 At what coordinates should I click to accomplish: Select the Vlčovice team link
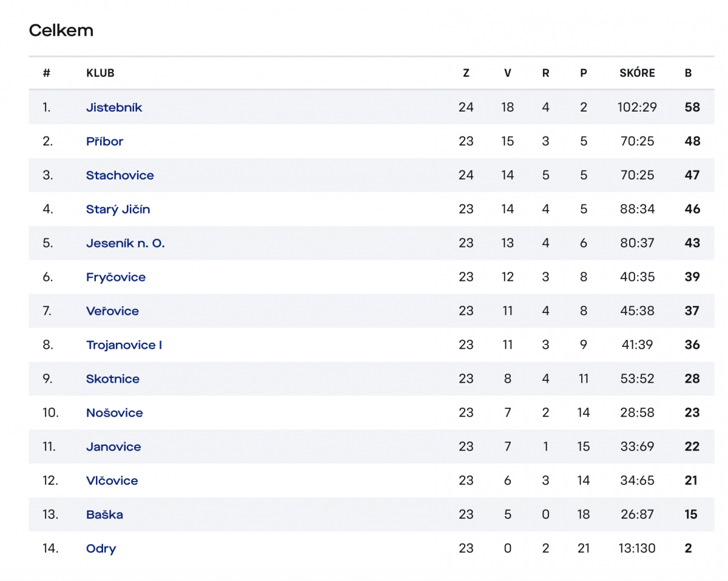112,481
